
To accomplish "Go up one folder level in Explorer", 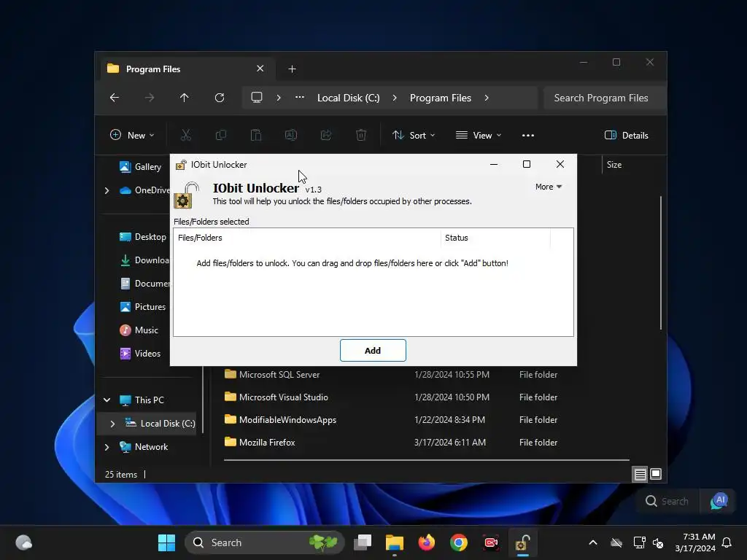I will point(185,98).
